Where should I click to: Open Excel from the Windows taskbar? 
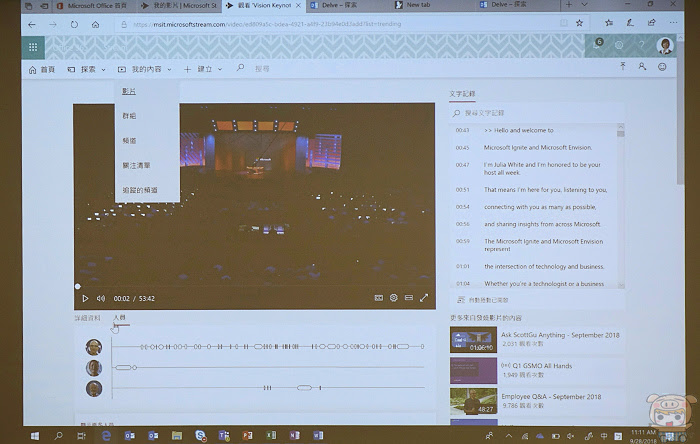[271, 436]
